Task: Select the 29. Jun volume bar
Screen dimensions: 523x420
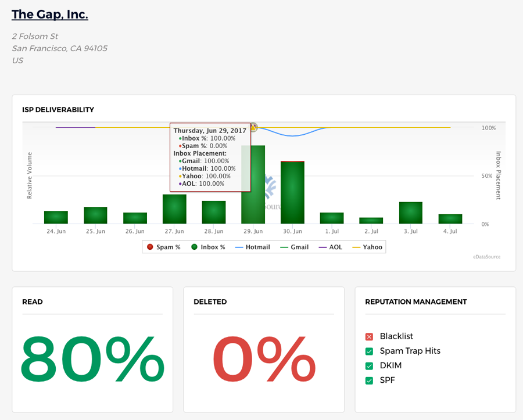Action: 253,184
